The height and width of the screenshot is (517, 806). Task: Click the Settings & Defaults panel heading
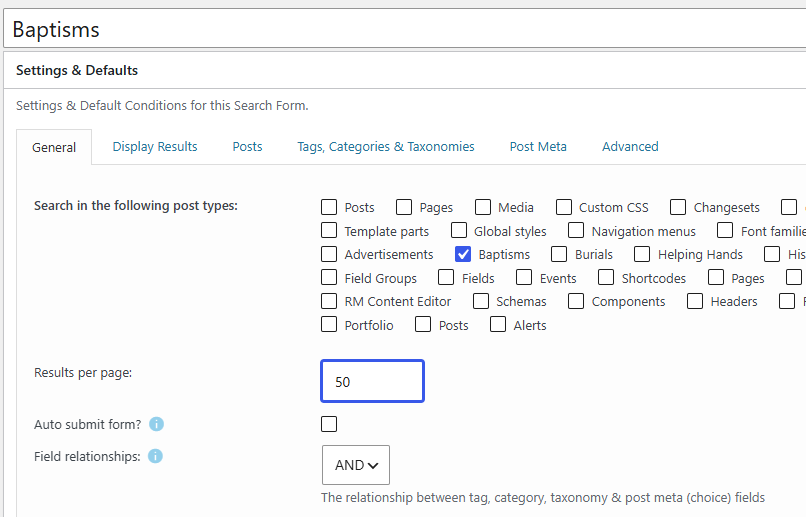click(x=77, y=70)
